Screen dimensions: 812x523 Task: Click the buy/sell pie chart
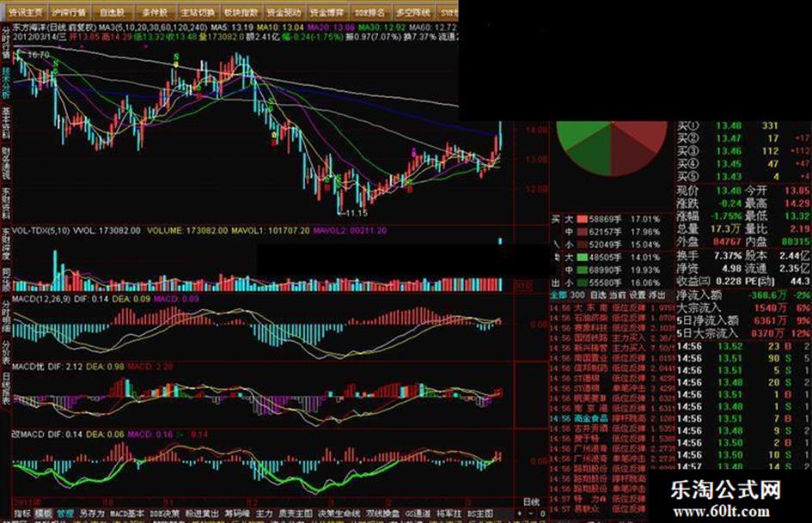point(612,148)
